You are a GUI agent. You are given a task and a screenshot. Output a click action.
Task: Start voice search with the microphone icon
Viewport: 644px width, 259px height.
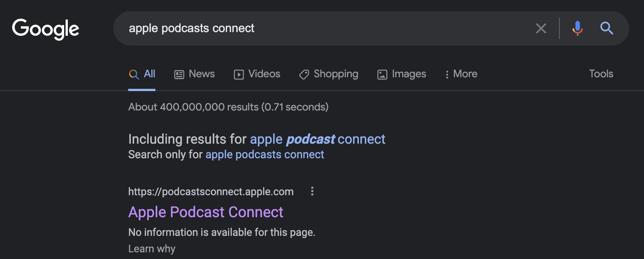click(x=577, y=28)
